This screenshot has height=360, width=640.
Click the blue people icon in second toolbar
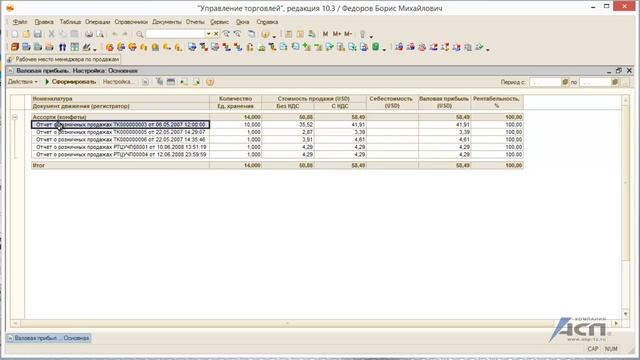click(62, 47)
